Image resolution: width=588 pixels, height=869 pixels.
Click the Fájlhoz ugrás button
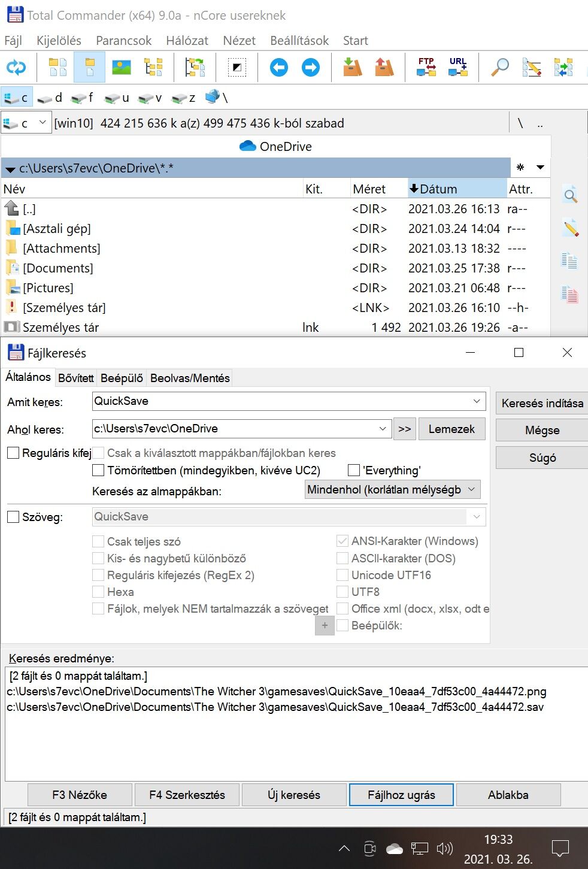[401, 795]
